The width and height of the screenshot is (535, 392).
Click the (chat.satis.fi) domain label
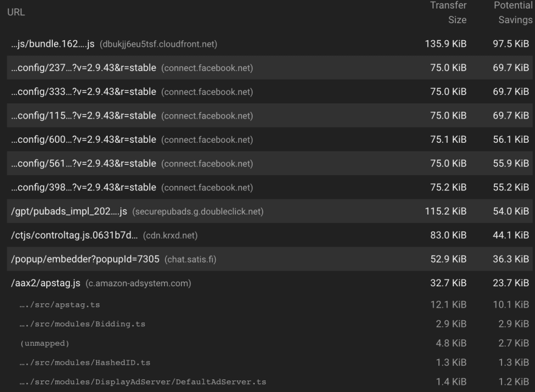click(190, 260)
